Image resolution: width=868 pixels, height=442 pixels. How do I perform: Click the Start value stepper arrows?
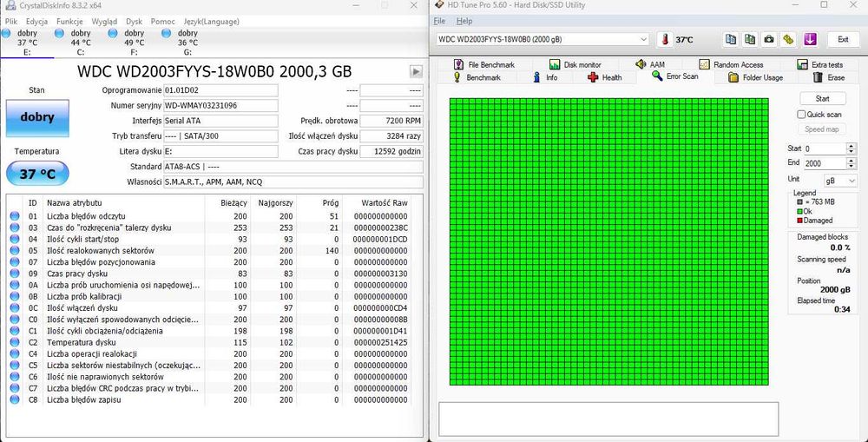tap(852, 148)
